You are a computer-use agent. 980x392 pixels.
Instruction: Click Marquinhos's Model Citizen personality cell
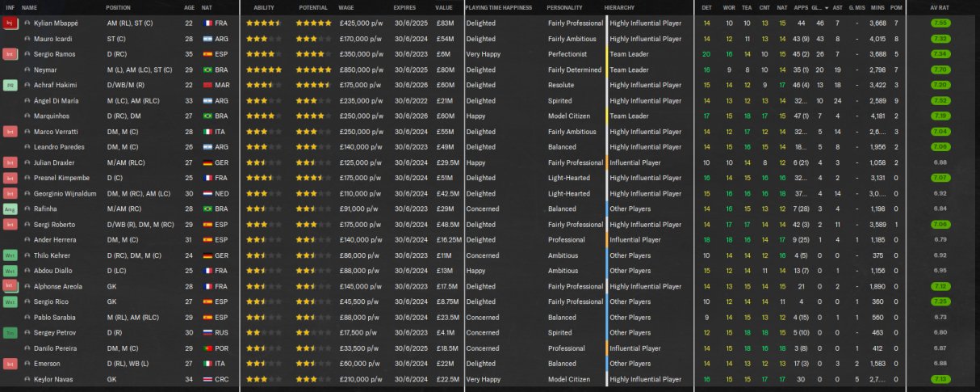[x=568, y=116]
